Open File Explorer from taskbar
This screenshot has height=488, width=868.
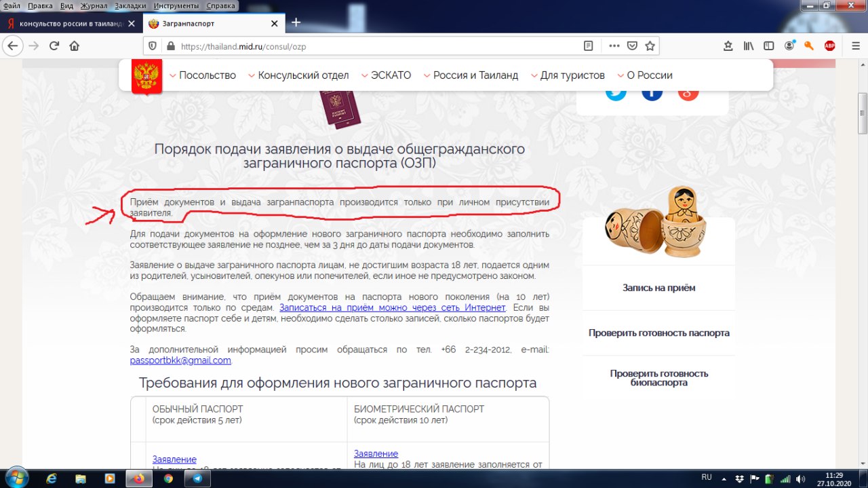click(81, 478)
